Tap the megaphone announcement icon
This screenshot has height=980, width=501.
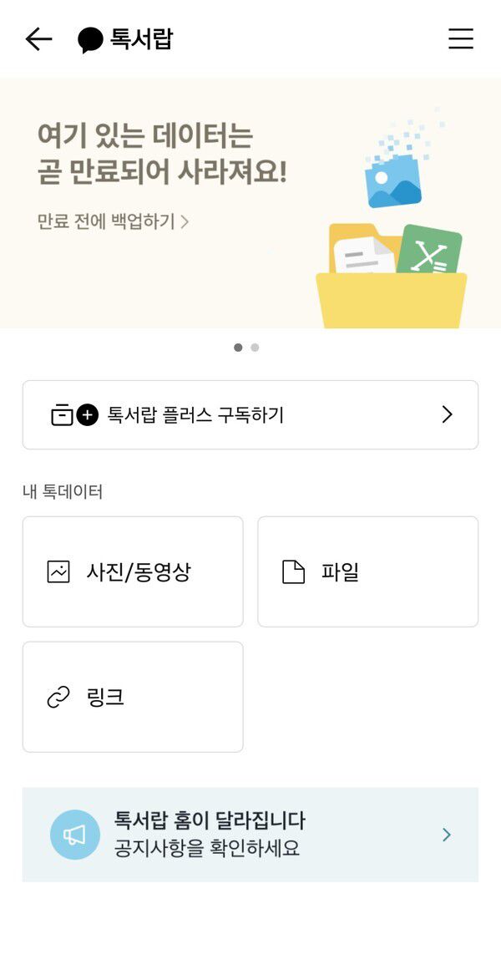point(75,835)
